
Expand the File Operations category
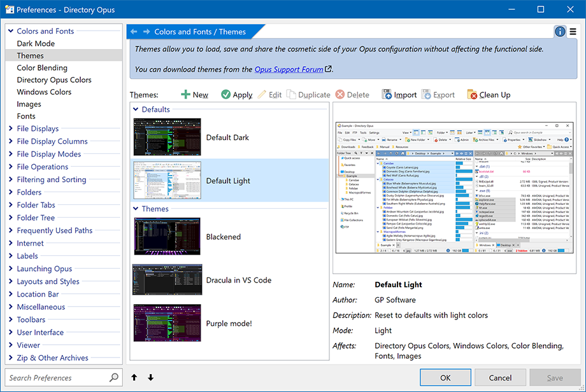(x=11, y=167)
